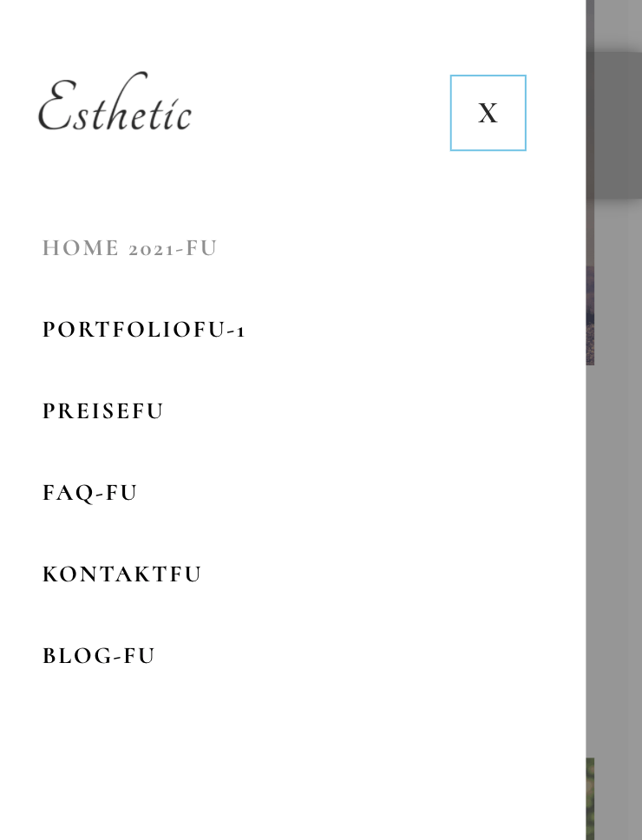Click the Esthetic script logo
The height and width of the screenshot is (840, 642).
(x=115, y=103)
